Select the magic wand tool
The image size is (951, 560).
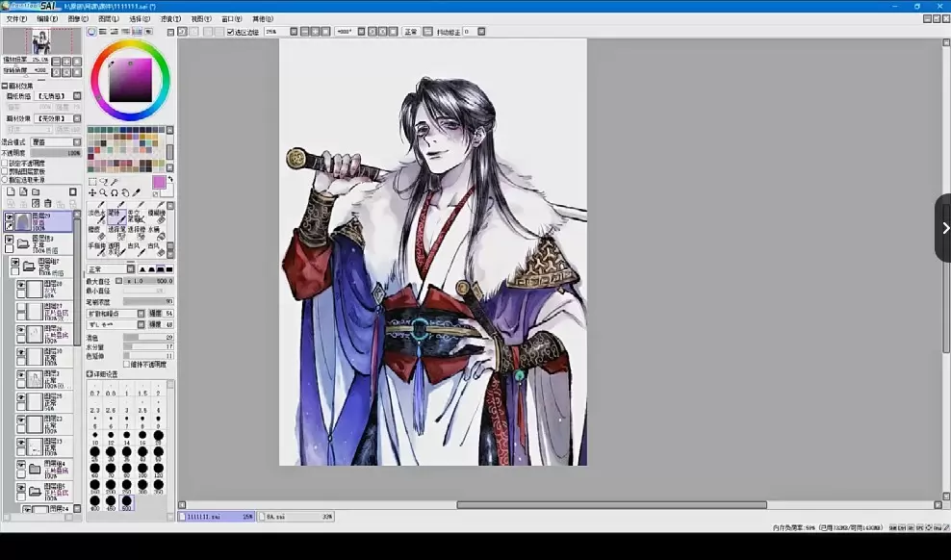[115, 182]
